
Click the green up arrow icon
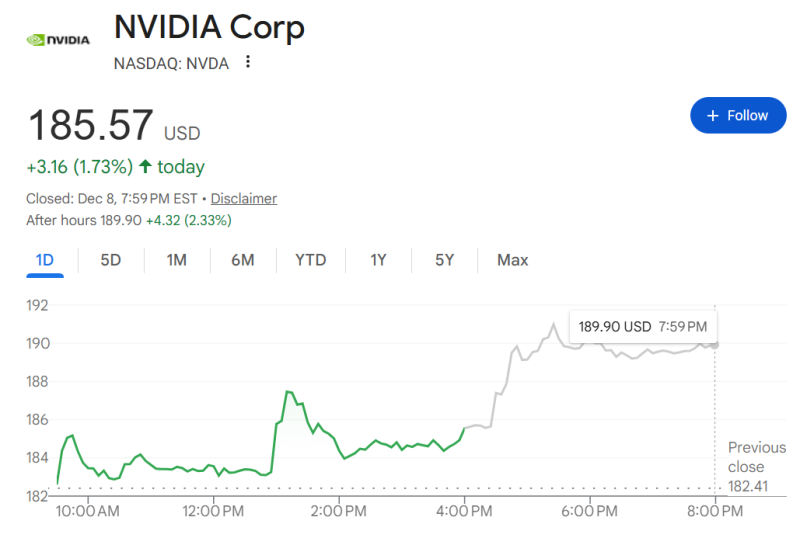coord(146,166)
